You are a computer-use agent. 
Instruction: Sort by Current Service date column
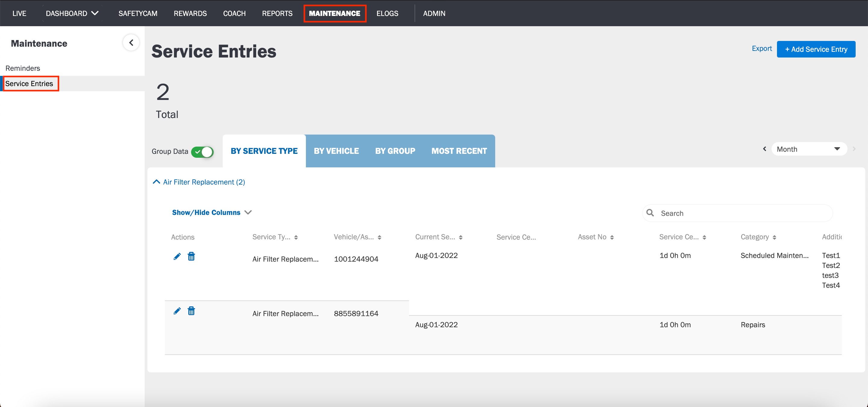(461, 237)
